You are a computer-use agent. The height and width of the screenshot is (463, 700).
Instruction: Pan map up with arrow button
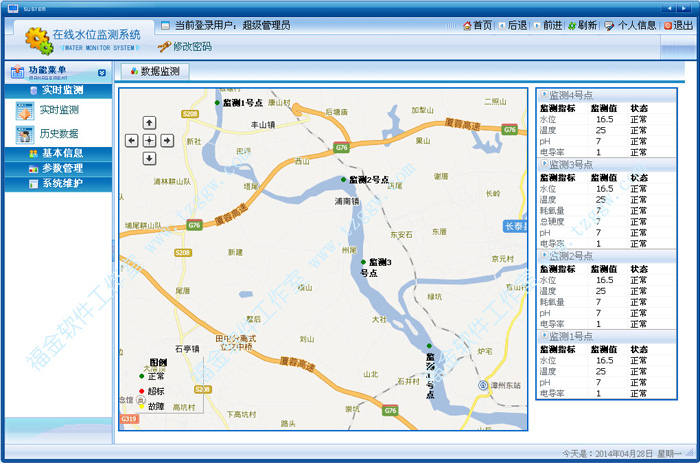point(149,122)
